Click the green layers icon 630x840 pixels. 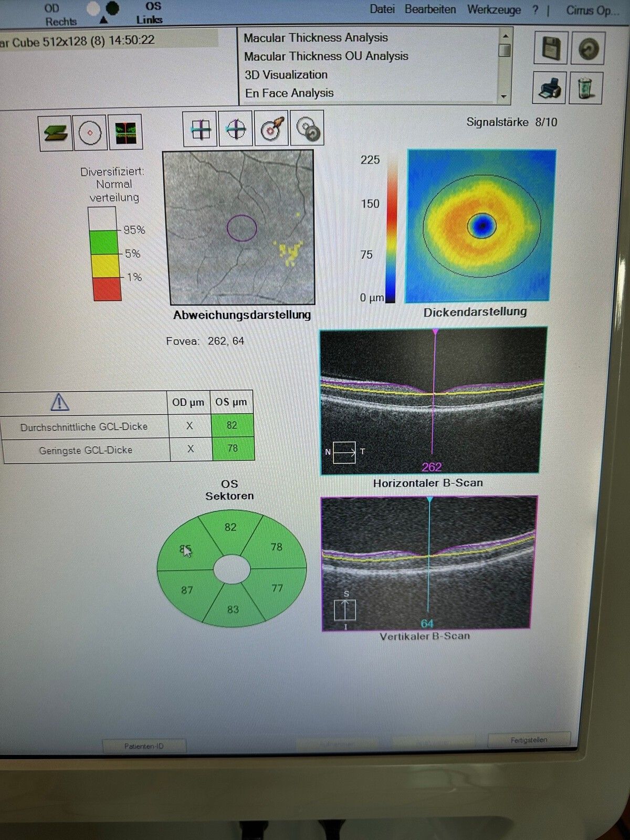click(x=55, y=132)
